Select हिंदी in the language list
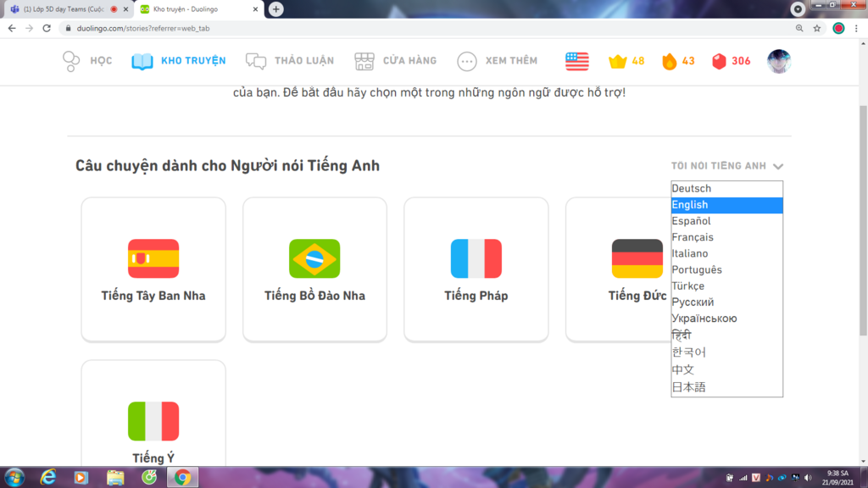 726,335
